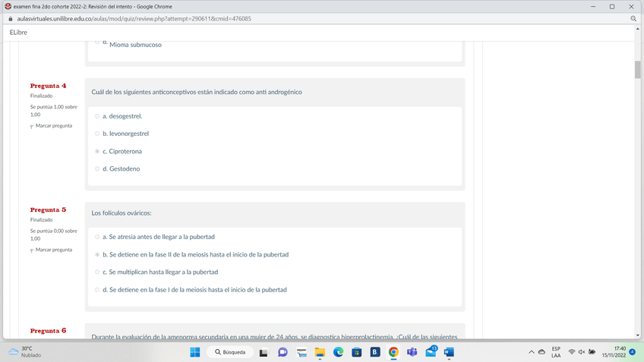Open Microsoft Word from taskbar
The height and width of the screenshot is (362, 644).
(x=449, y=352)
